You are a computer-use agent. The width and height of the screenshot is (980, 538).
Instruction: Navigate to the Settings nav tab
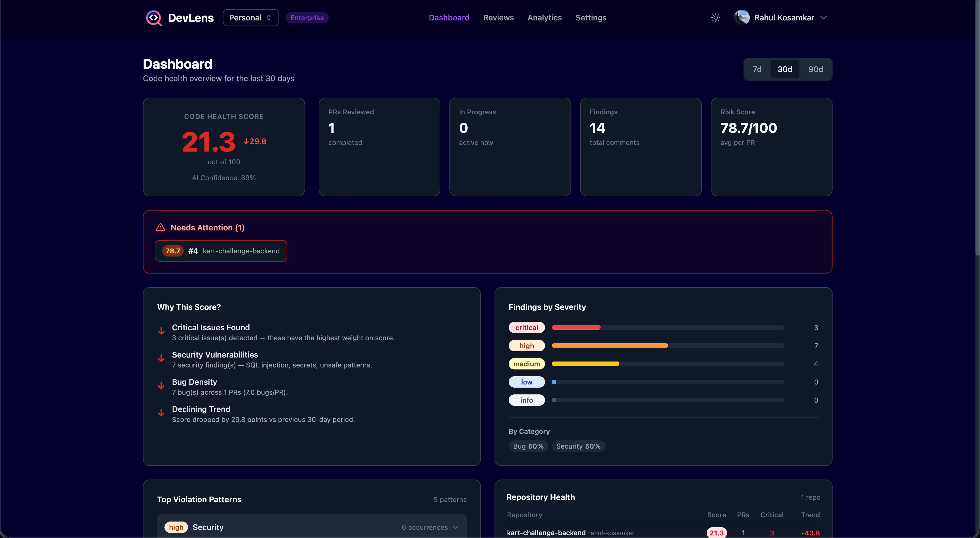point(591,18)
